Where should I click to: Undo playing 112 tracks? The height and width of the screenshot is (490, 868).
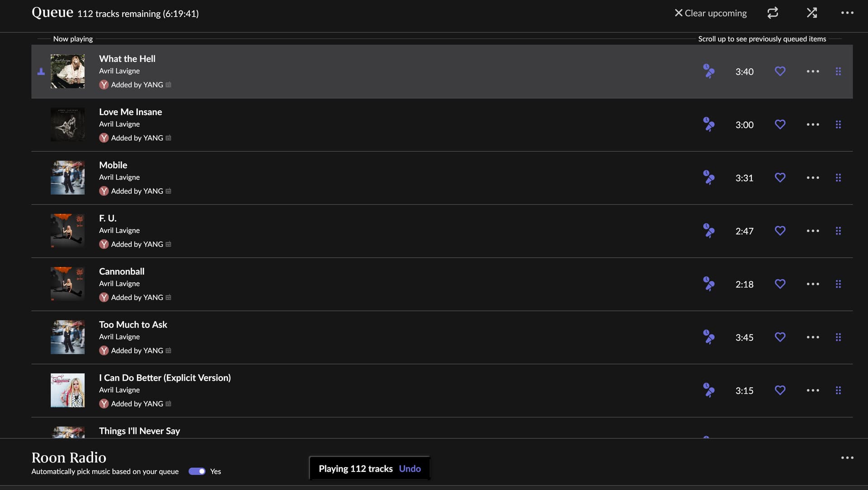pyautogui.click(x=410, y=469)
